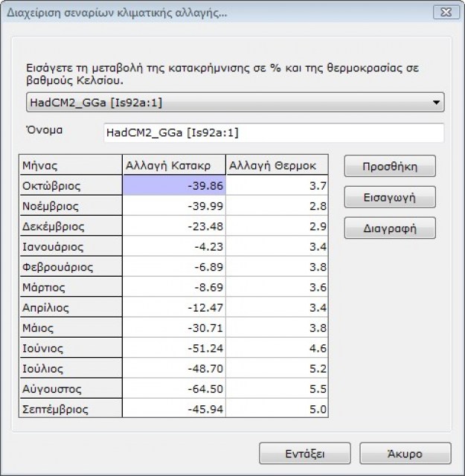Click the Ιανουάριος row header
This screenshot has height=476, width=465.
(70, 246)
